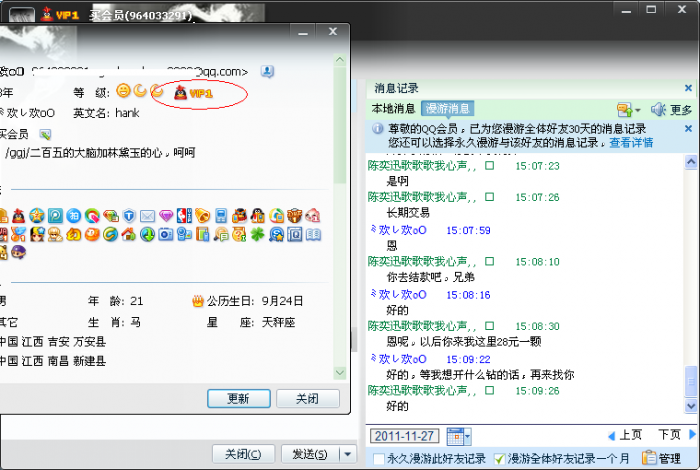The image size is (700, 470).
Task: Click the message history scrollbar up arrow
Action: pyautogui.click(x=691, y=162)
